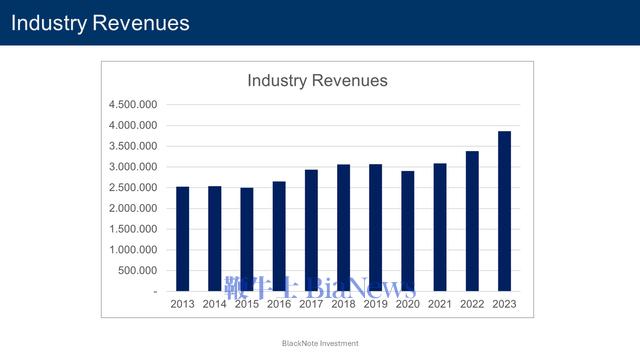The image size is (640, 360).
Task: Click the 2023 revenue bar
Action: tap(504, 211)
